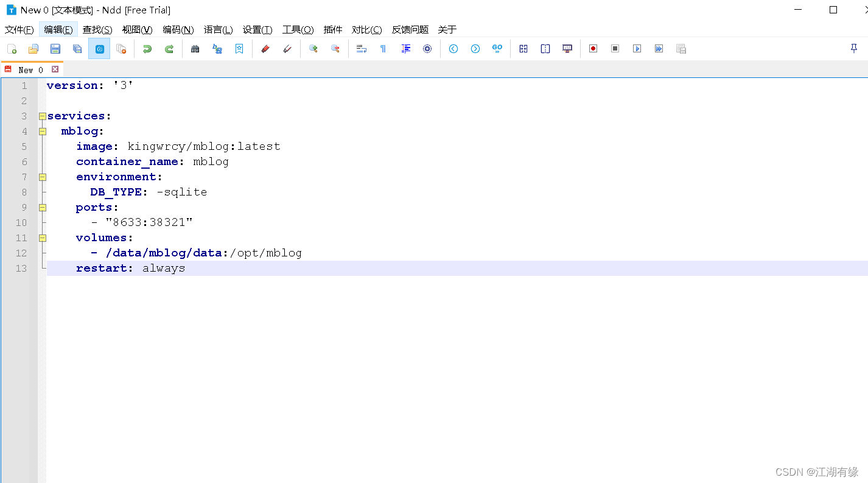Open the 语言(L) menu
Screen dimensions: 868x483
(218, 29)
